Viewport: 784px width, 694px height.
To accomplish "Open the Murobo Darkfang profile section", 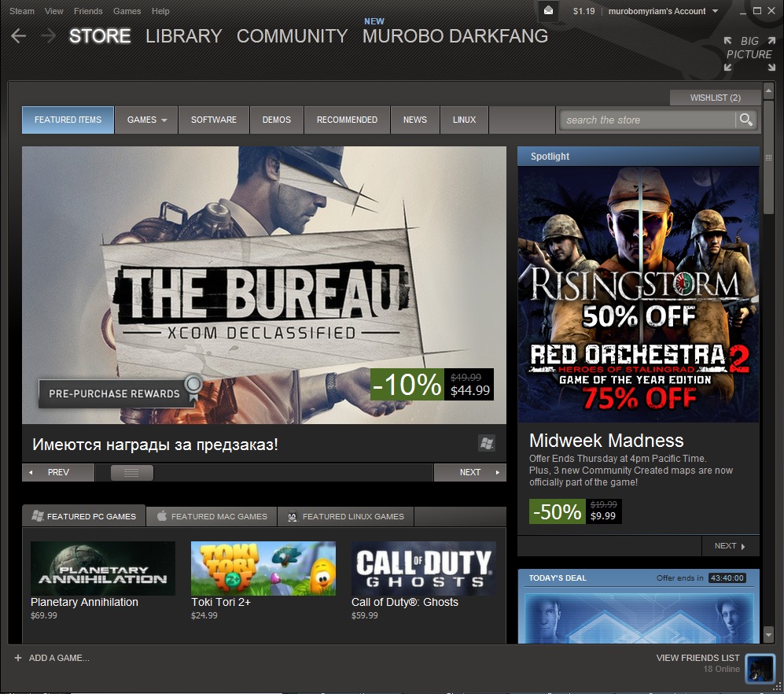I will [455, 36].
